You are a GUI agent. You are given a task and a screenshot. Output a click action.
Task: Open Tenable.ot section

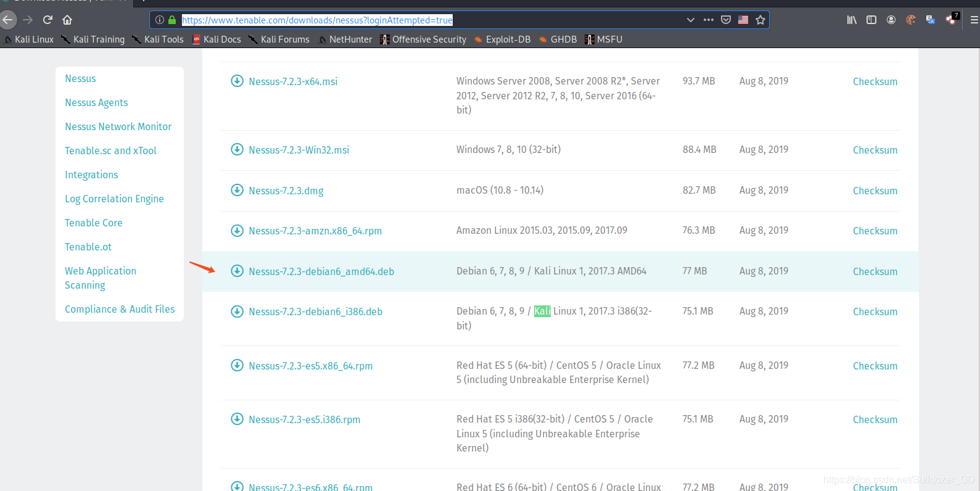click(x=88, y=247)
